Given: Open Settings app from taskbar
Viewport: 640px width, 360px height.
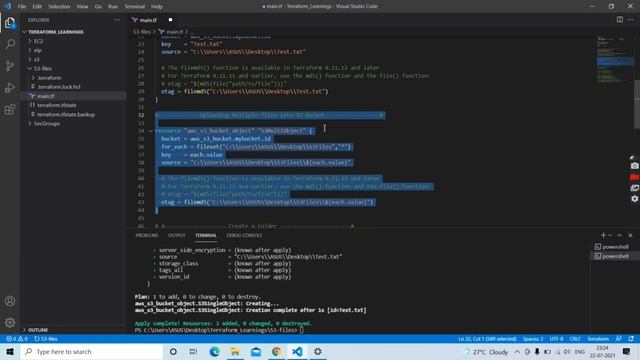Looking at the screenshot, I should click(318, 351).
